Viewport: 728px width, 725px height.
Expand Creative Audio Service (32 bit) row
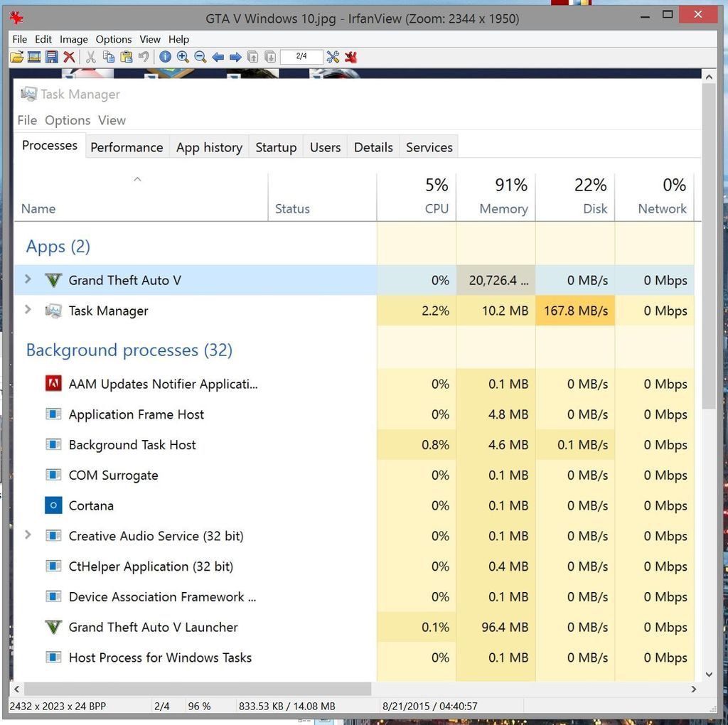(x=28, y=535)
